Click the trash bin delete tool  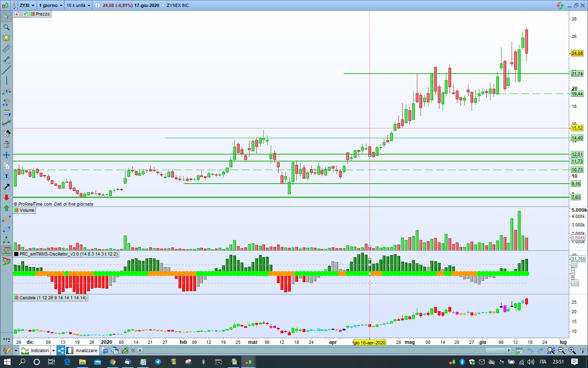(6, 144)
